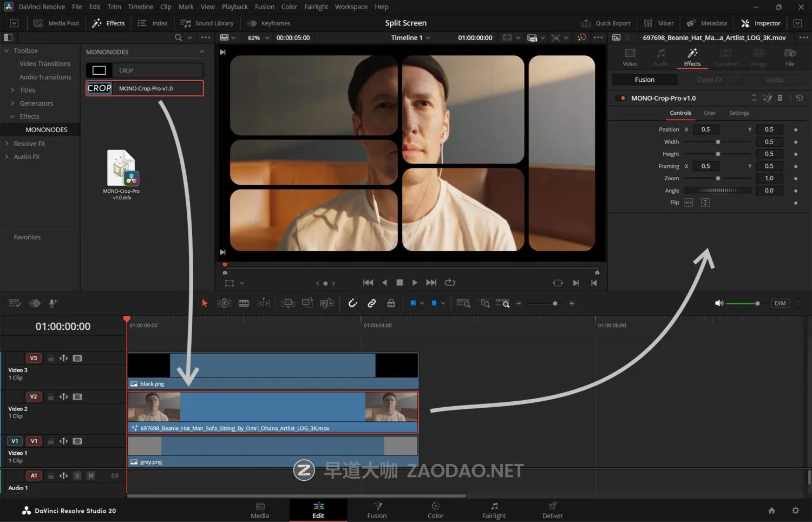This screenshot has width=812, height=522.
Task: Switch to the Color page tab
Action: pyautogui.click(x=435, y=510)
